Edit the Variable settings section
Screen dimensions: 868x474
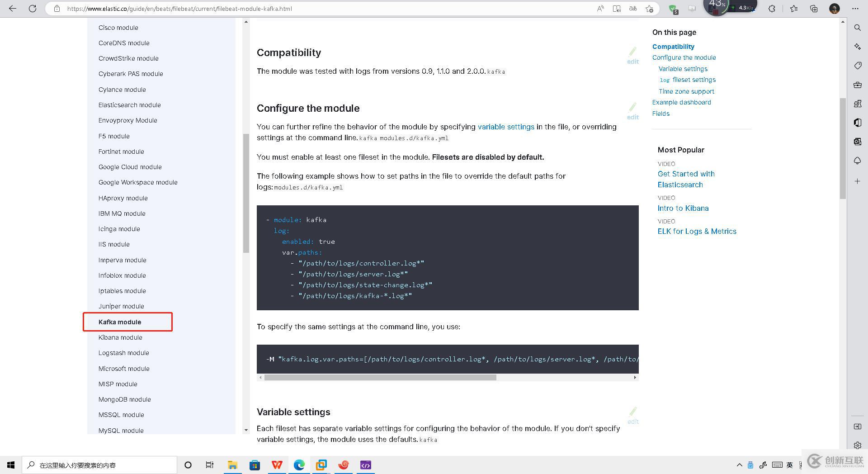pos(633,416)
